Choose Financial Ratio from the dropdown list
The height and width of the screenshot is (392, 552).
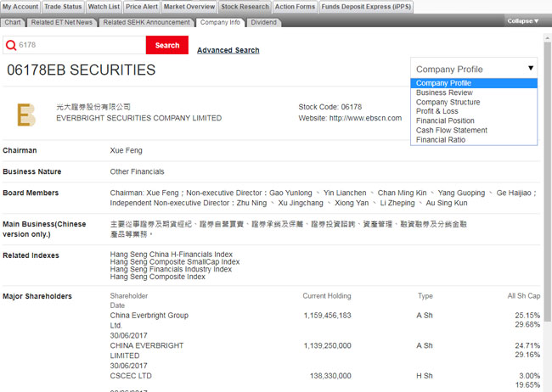[x=474, y=140]
